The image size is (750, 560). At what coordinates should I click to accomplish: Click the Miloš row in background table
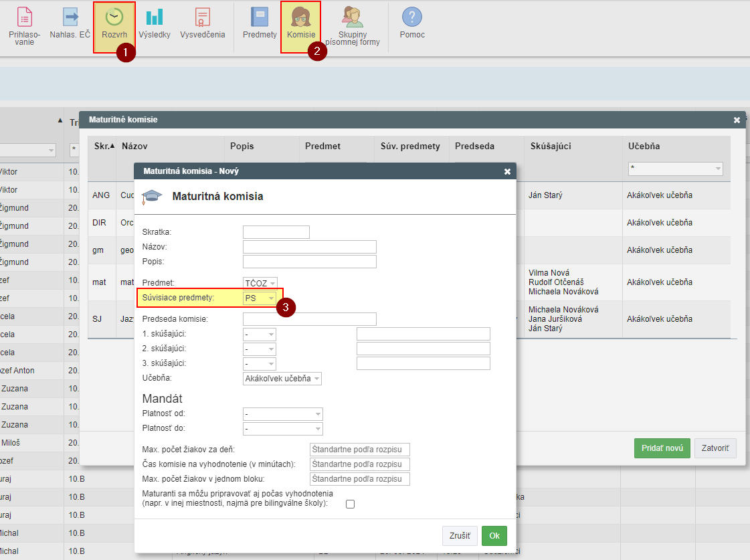coord(31,443)
